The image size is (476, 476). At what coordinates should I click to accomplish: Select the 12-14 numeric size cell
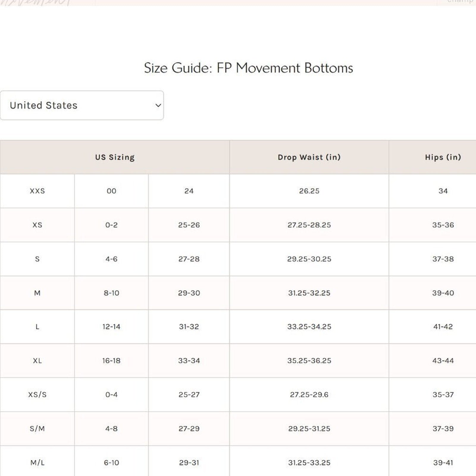(111, 327)
